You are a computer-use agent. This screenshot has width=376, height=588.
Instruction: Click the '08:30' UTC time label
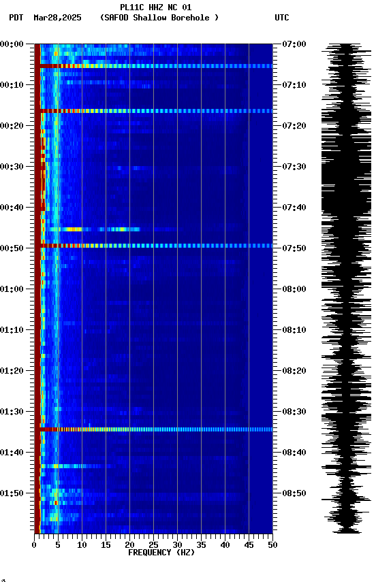(294, 412)
